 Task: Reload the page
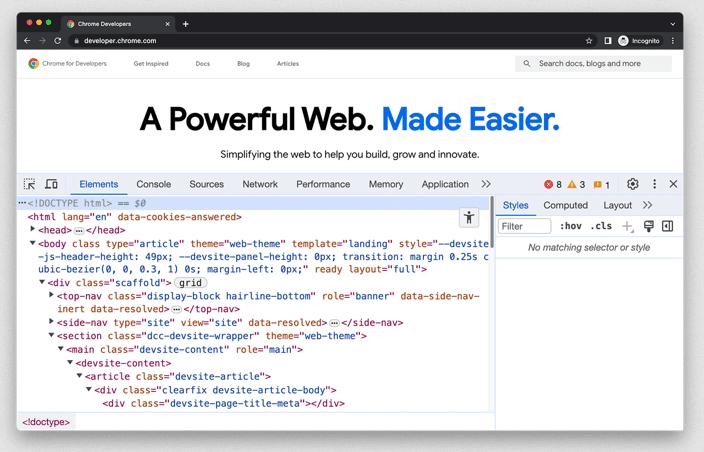tap(58, 41)
